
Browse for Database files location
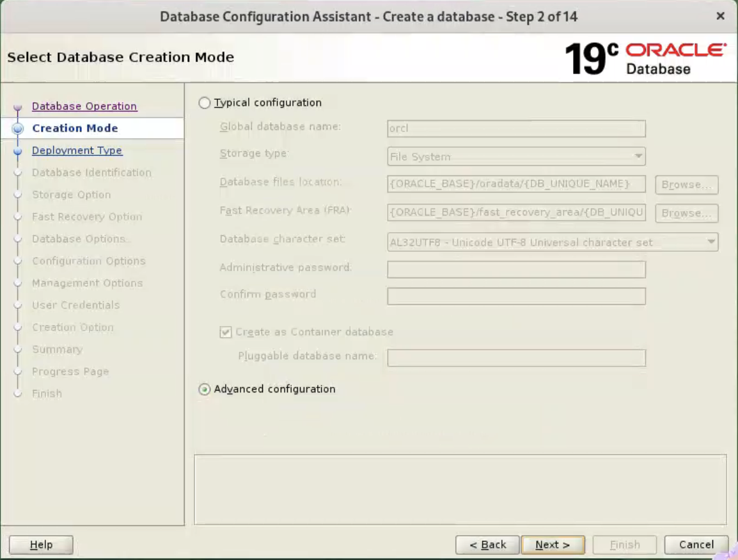pos(687,185)
